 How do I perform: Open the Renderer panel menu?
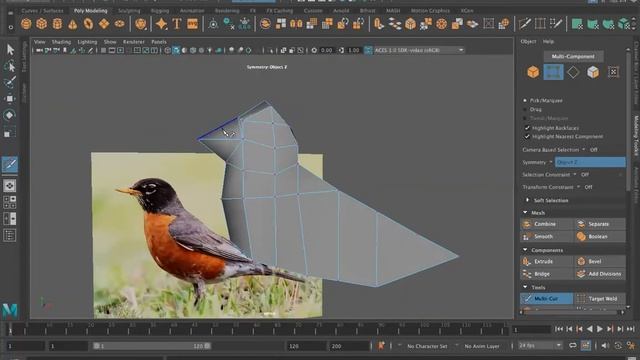(134, 42)
